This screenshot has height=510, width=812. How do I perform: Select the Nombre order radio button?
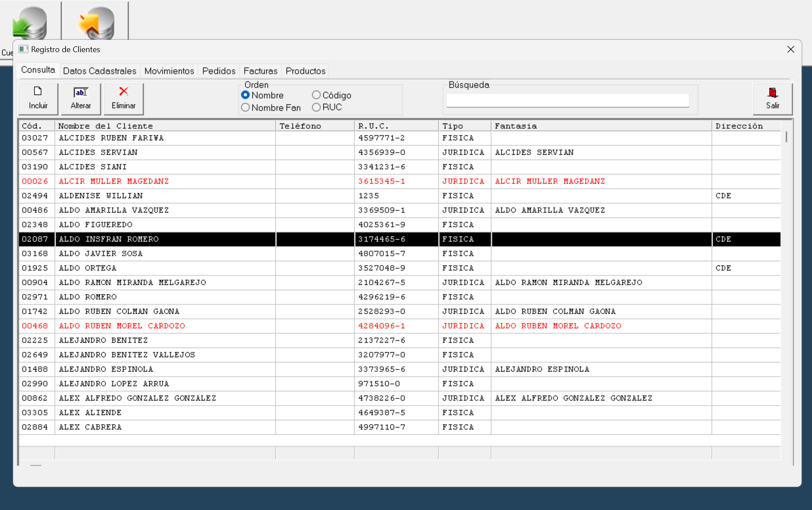[246, 95]
